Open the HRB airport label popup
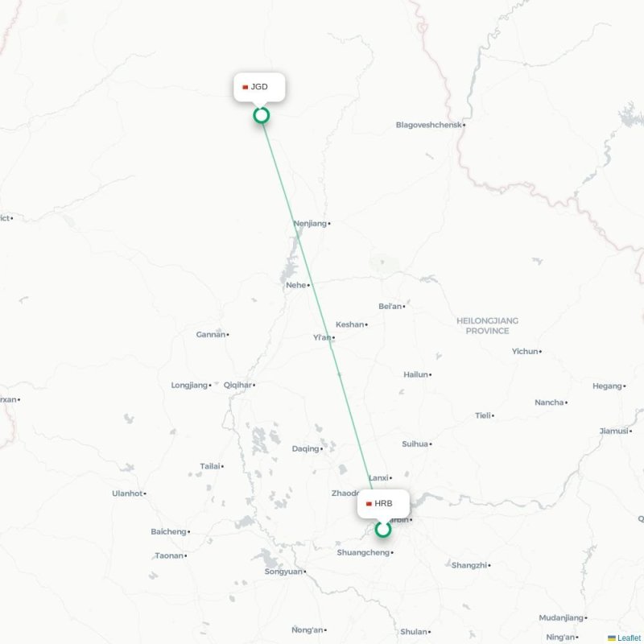 pyautogui.click(x=383, y=504)
